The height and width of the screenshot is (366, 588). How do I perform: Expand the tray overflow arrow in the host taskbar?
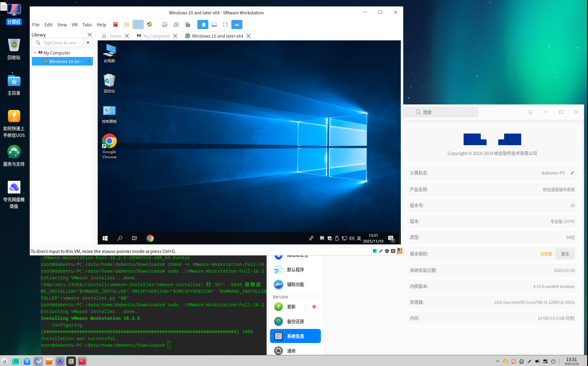(497, 361)
